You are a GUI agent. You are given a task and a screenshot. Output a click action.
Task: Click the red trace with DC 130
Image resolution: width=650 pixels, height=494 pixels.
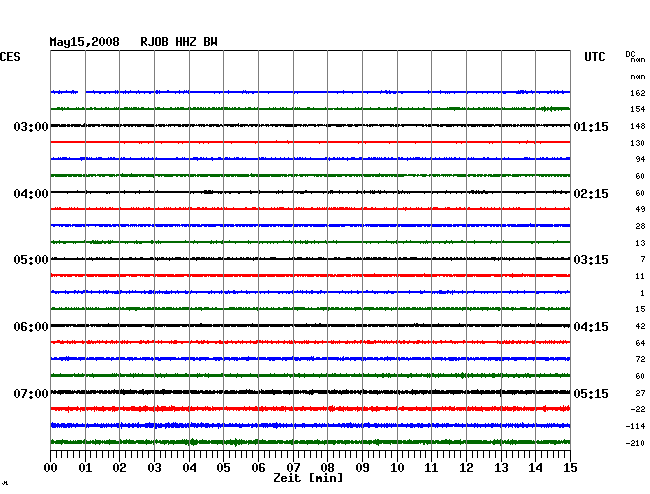(x=310, y=142)
